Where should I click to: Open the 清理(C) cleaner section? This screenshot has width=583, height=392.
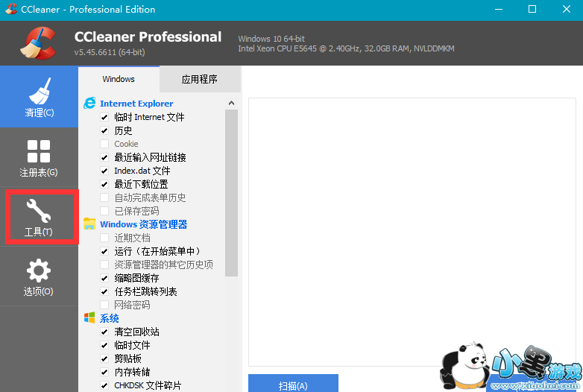coord(39,97)
